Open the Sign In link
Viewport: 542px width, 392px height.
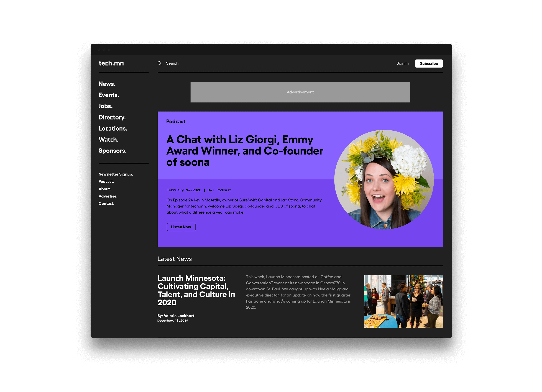click(402, 63)
